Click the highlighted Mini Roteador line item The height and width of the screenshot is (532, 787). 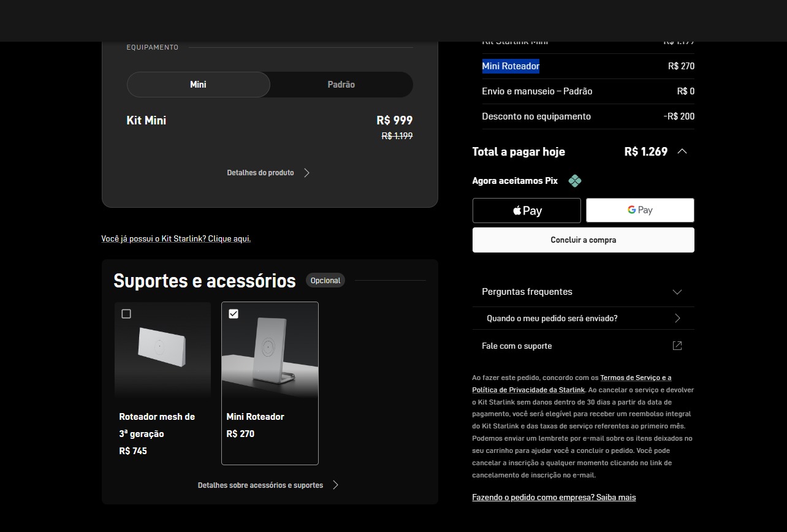[511, 66]
